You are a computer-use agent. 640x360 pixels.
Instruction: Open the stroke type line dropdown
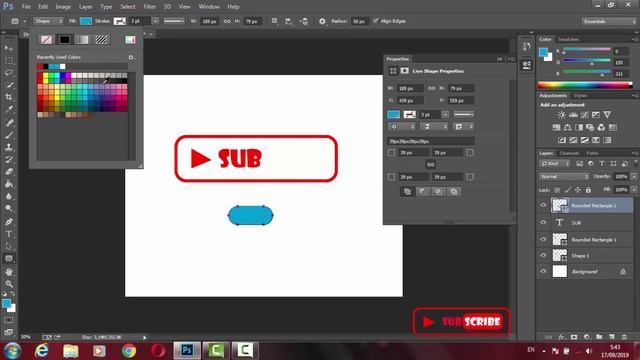click(174, 21)
